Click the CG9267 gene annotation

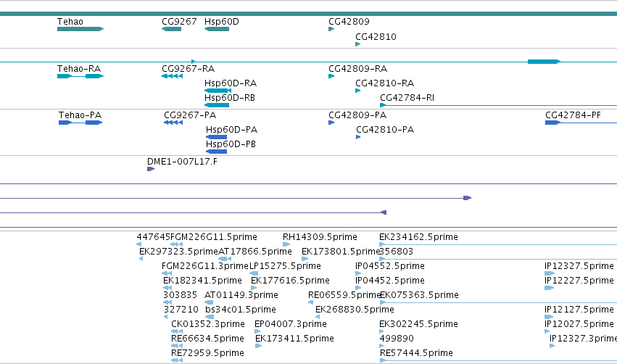pos(171,29)
